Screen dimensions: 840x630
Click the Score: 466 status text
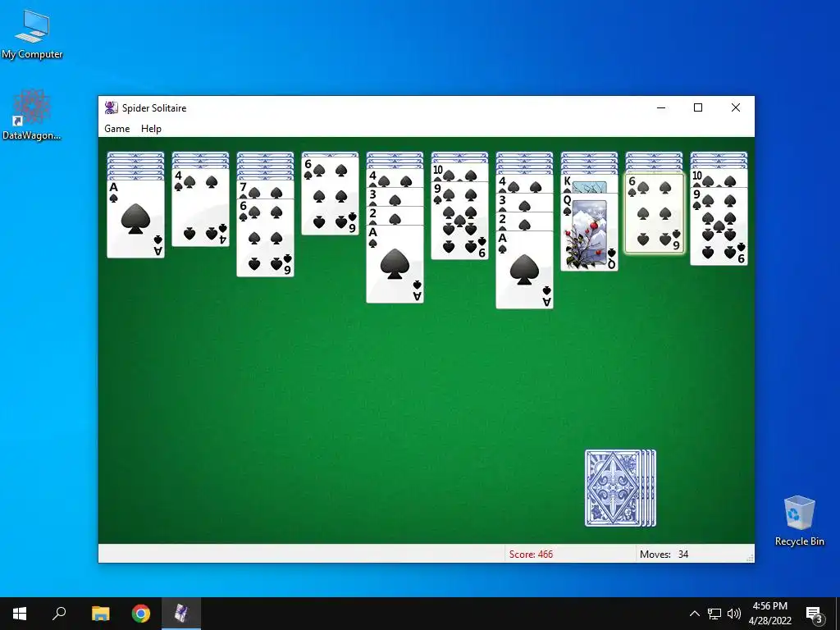coord(531,554)
